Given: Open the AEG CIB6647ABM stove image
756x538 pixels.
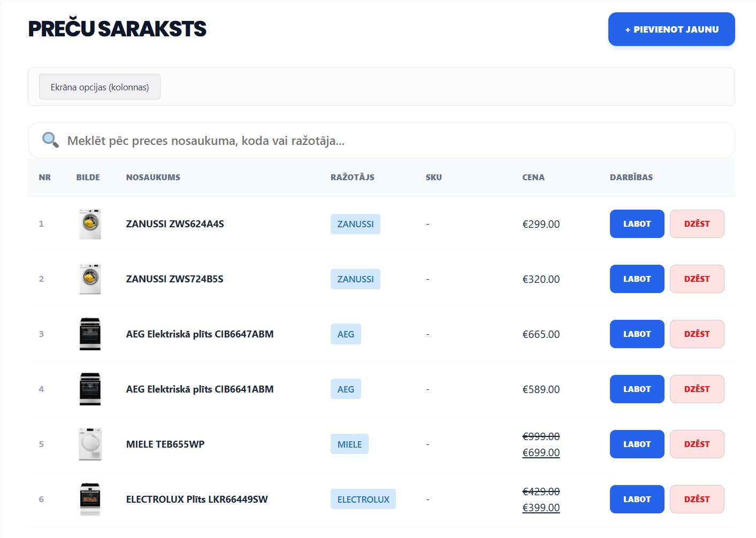Looking at the screenshot, I should (x=90, y=334).
